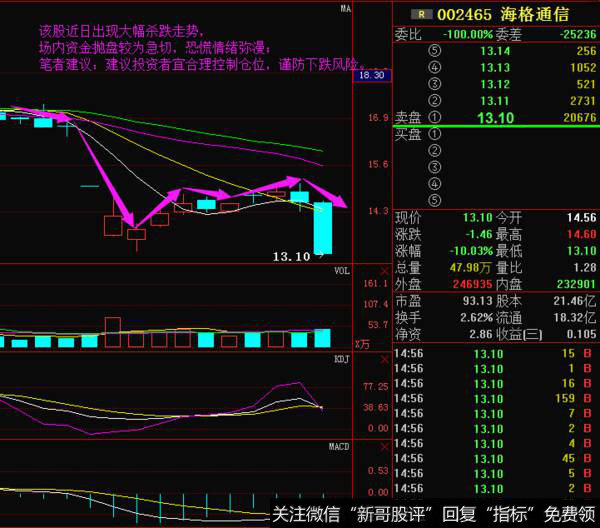Click the 委差 value -25236
Screen dimensions: 600x528
(x=578, y=34)
